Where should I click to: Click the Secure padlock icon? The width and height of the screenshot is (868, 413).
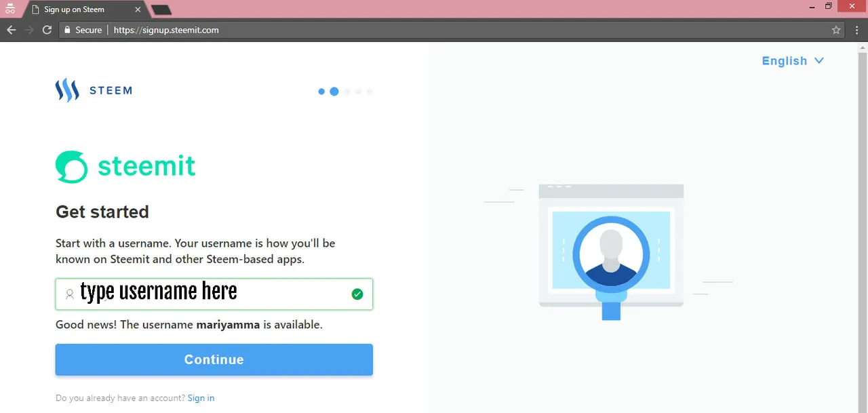click(x=66, y=30)
